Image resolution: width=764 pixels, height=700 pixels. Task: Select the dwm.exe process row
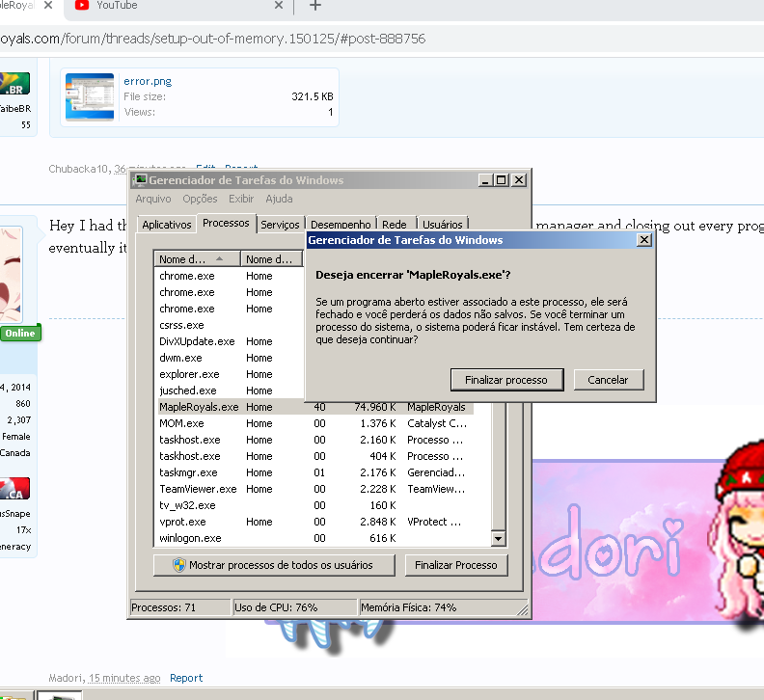(231, 358)
